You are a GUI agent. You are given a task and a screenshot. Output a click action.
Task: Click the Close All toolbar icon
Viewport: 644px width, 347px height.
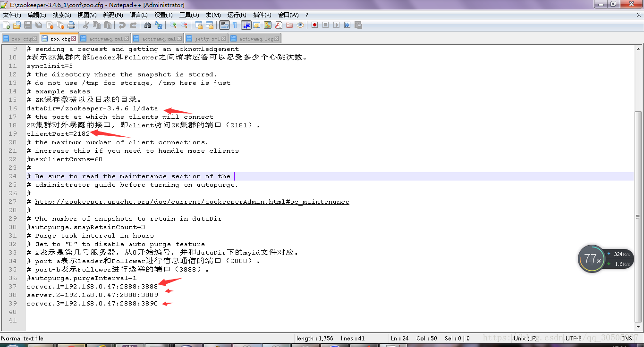point(60,25)
